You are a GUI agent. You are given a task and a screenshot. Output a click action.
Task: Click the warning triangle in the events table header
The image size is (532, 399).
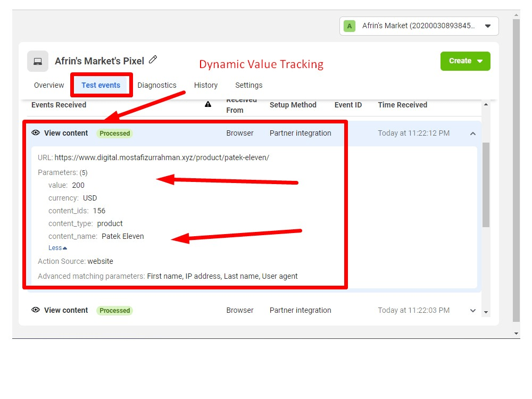tap(207, 104)
